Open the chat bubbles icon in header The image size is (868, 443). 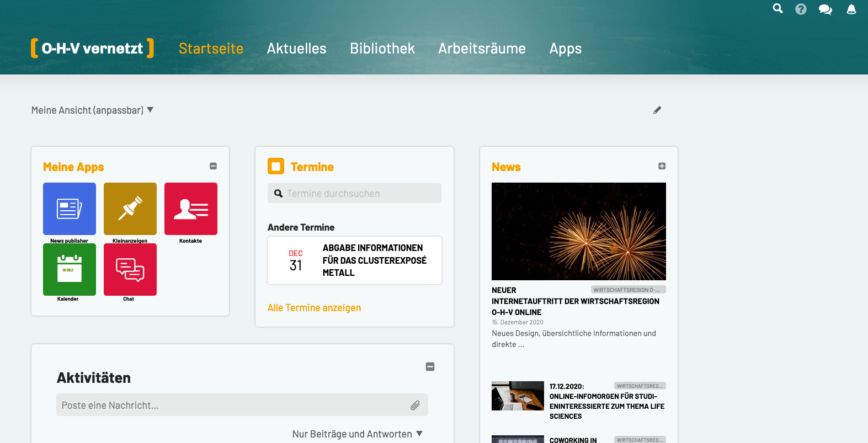[825, 9]
